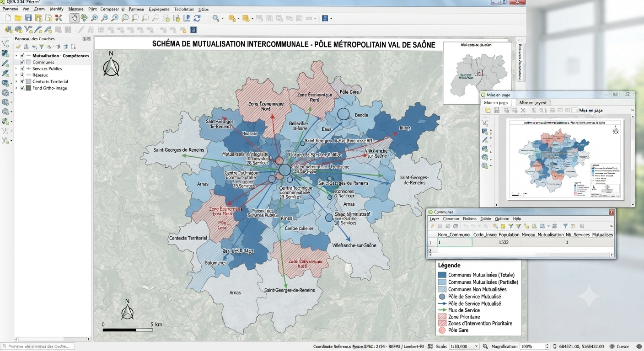Expand the Services Publics layer tree

pyautogui.click(x=16, y=69)
